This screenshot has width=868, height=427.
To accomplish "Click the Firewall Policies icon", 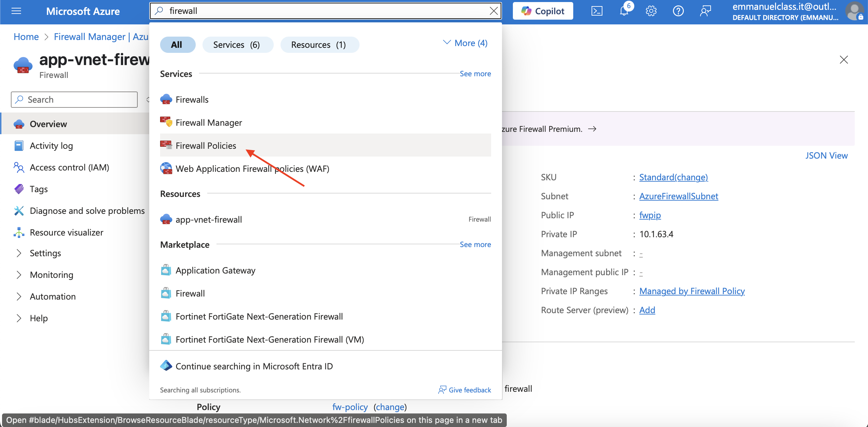I will pos(166,145).
